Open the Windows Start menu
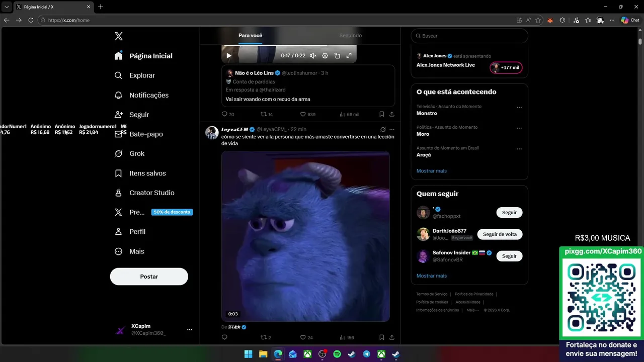This screenshot has height=362, width=644. pos(249,354)
